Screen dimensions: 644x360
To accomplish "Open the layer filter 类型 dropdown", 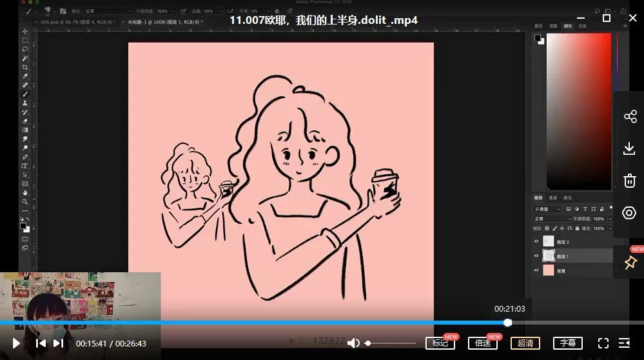I will tap(547, 209).
